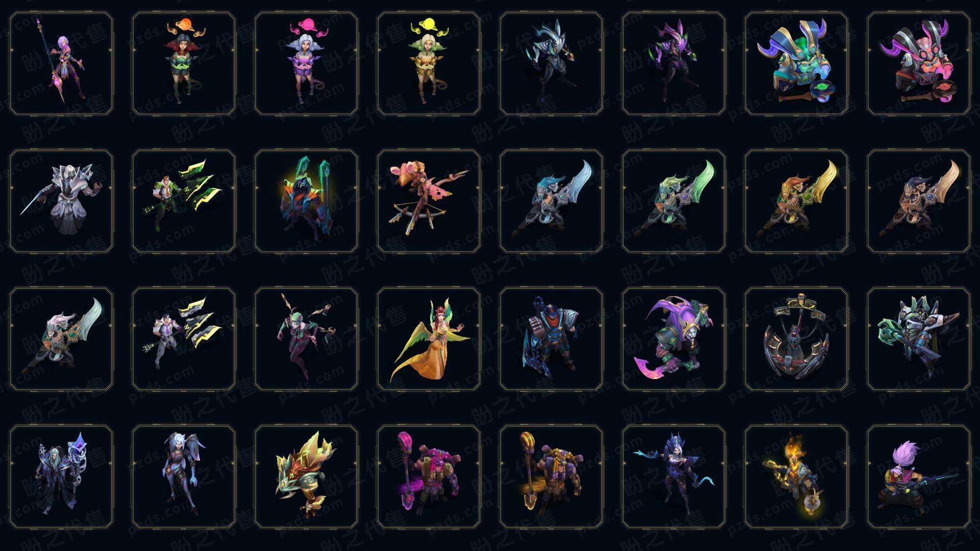Select the yellow-orb golden fairy girl skin
Viewport: 980px width, 551px height.
point(429,64)
